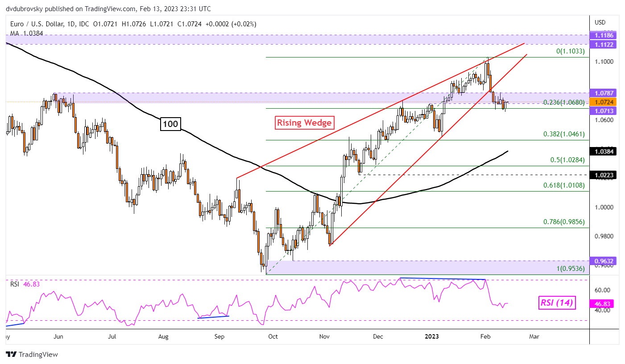Click the "Oct" label on time axis

pos(273,336)
